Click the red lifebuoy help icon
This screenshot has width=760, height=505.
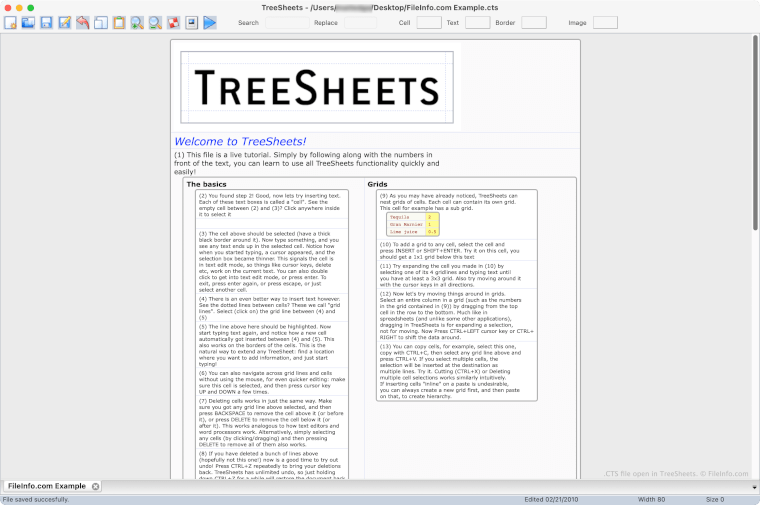(173, 22)
